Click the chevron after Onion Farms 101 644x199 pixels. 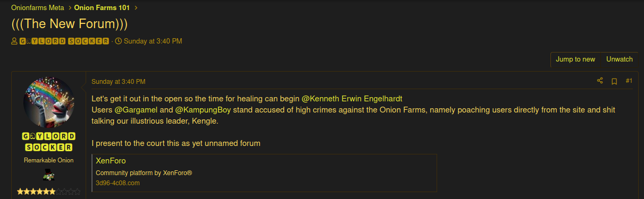click(x=136, y=7)
